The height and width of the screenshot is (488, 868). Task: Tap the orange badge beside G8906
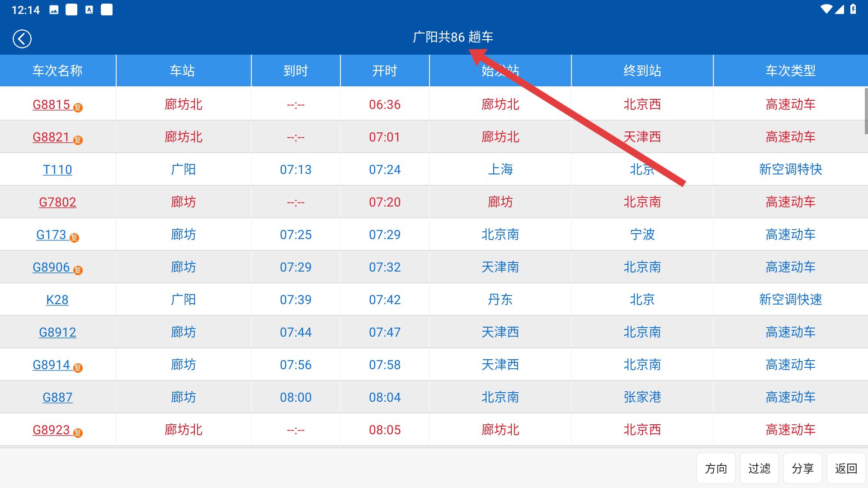click(78, 270)
